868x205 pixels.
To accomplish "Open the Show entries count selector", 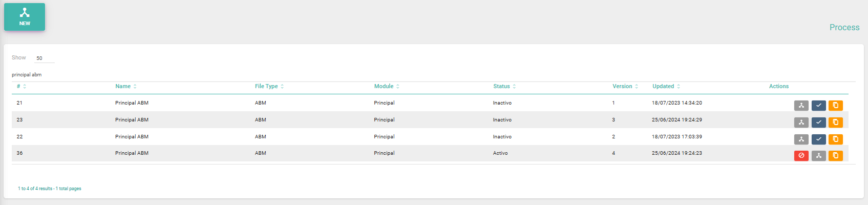I will click(x=44, y=58).
